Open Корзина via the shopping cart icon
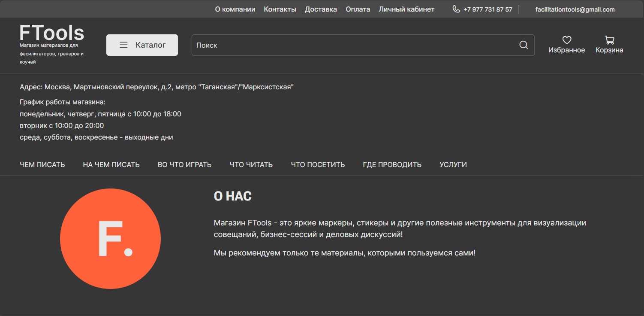644x316 pixels. pos(609,40)
